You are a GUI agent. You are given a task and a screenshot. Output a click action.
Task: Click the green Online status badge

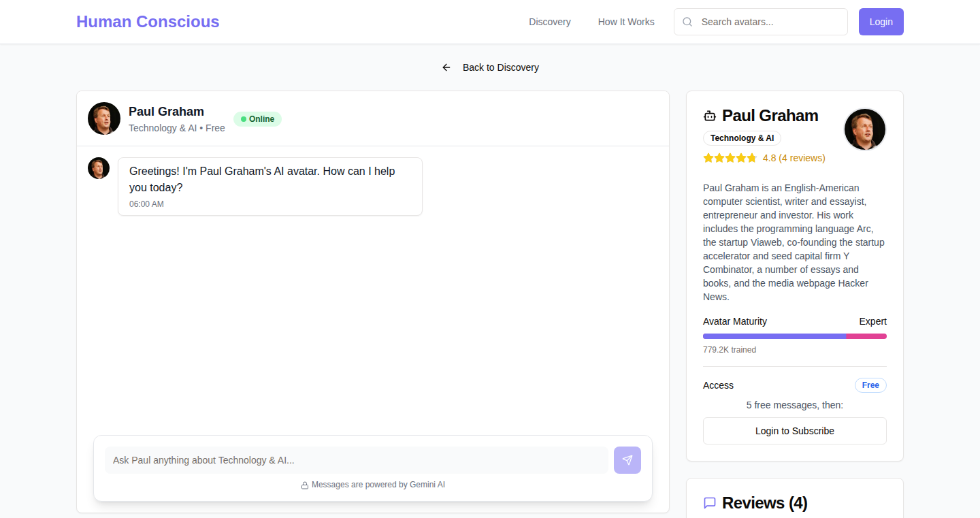click(x=257, y=119)
